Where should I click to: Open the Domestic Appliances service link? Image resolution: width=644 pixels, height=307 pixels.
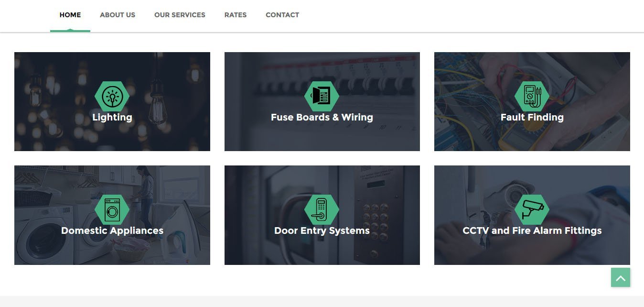coord(112,230)
